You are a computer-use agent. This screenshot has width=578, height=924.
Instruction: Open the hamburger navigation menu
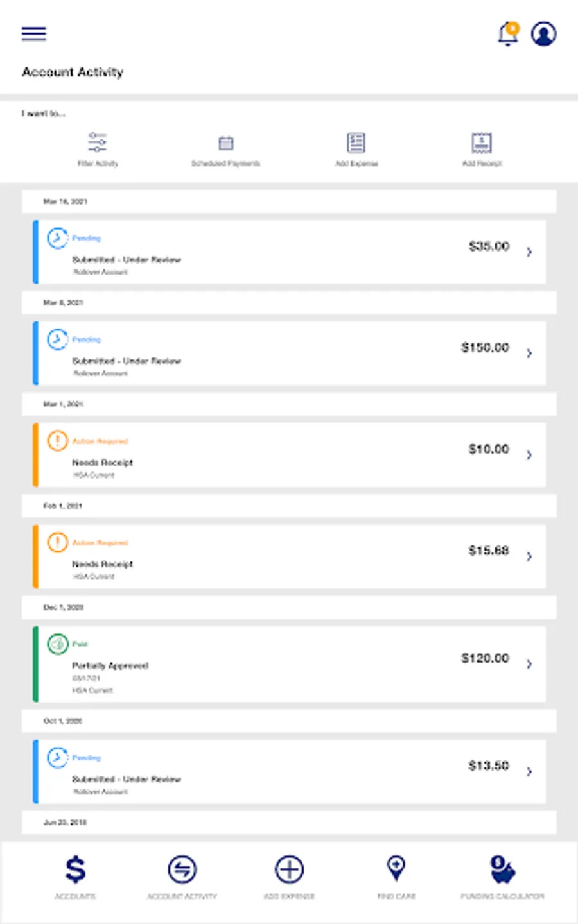coord(34,34)
